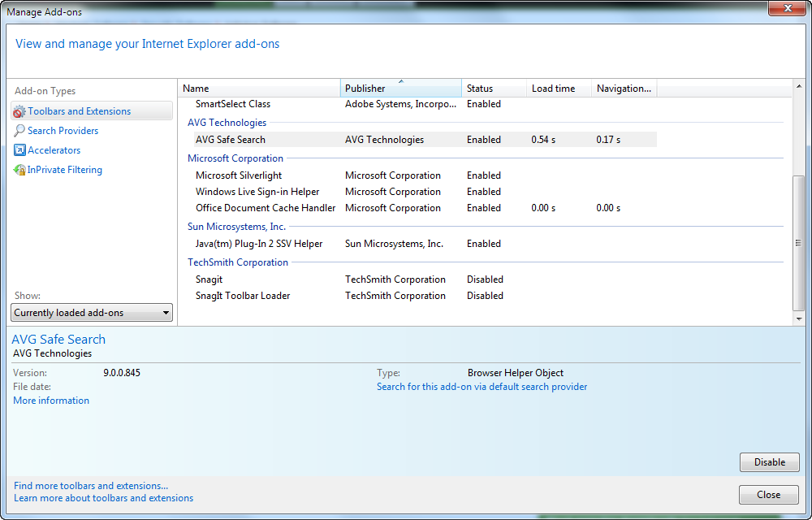Click the Accelerators arrow icon
The width and height of the screenshot is (812, 520).
pyautogui.click(x=19, y=150)
